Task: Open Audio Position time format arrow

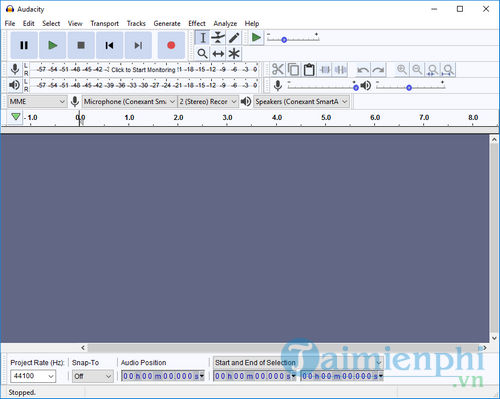Action: [x=202, y=376]
